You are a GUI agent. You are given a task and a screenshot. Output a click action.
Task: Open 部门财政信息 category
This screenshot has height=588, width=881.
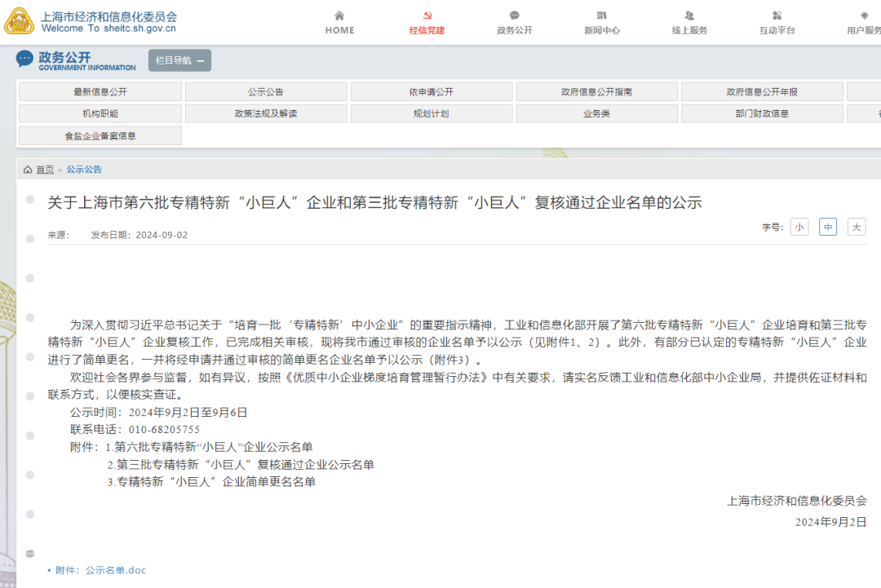(762, 113)
